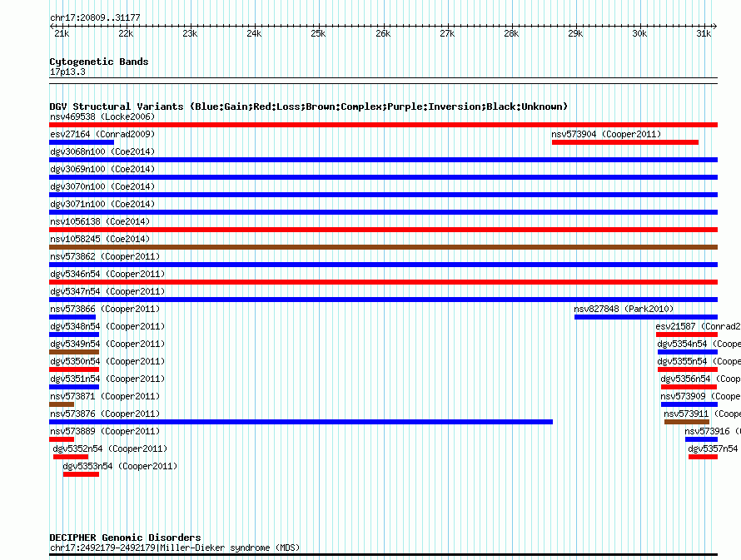Click the Cytogenetic Bands track title

(x=99, y=62)
